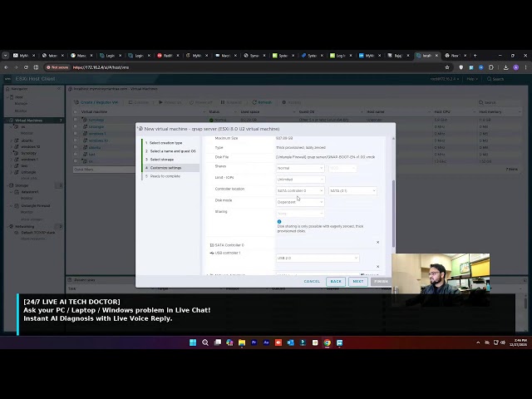Image resolution: width=532 pixels, height=399 pixels.
Task: Check the windows 1 VM row checkbox
Action: (76, 133)
